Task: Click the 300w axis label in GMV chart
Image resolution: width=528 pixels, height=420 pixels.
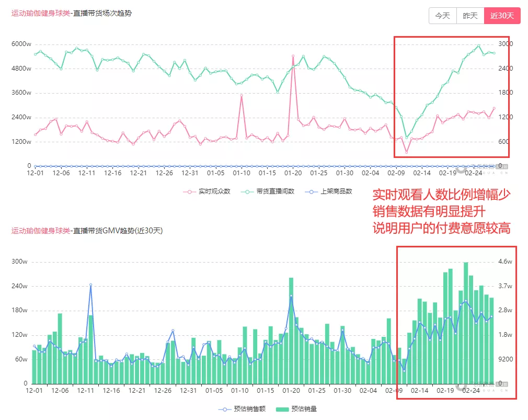Action: coord(19,262)
